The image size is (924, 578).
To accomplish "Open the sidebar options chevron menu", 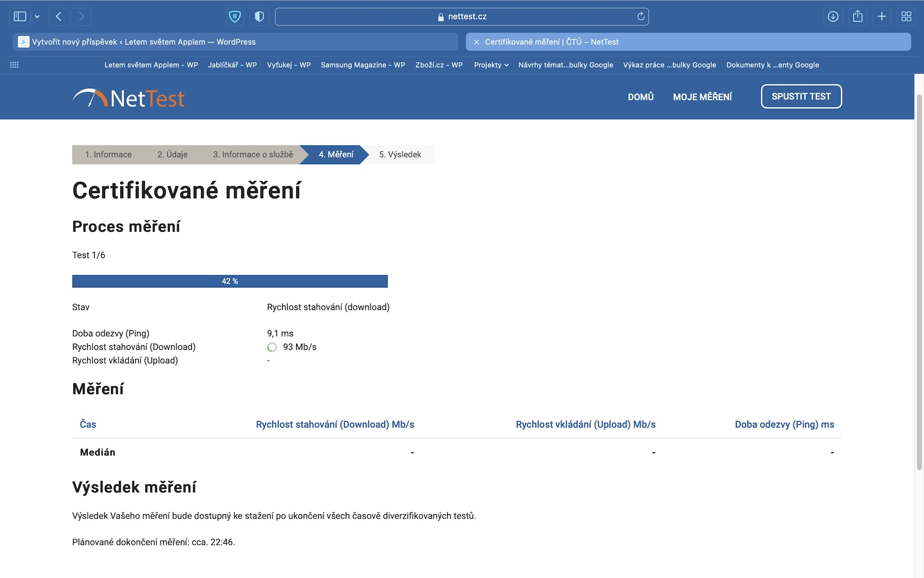I will pyautogui.click(x=37, y=17).
